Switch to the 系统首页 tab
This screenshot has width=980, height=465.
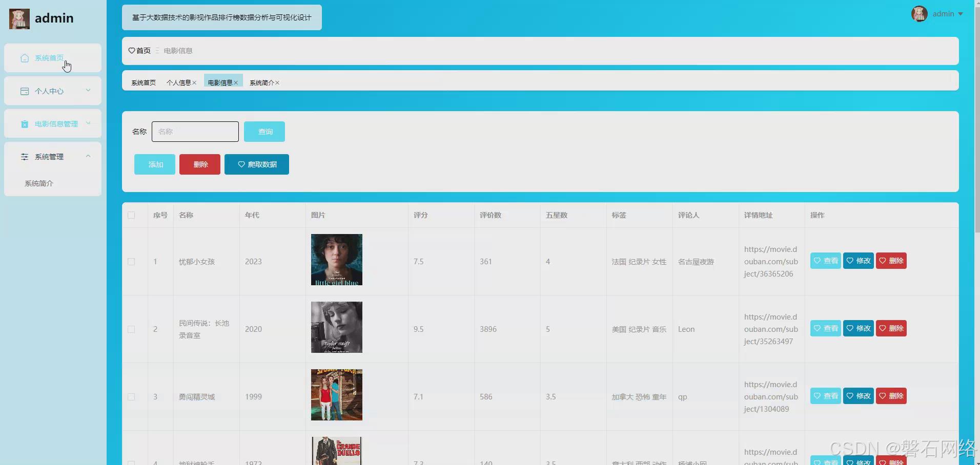tap(144, 83)
